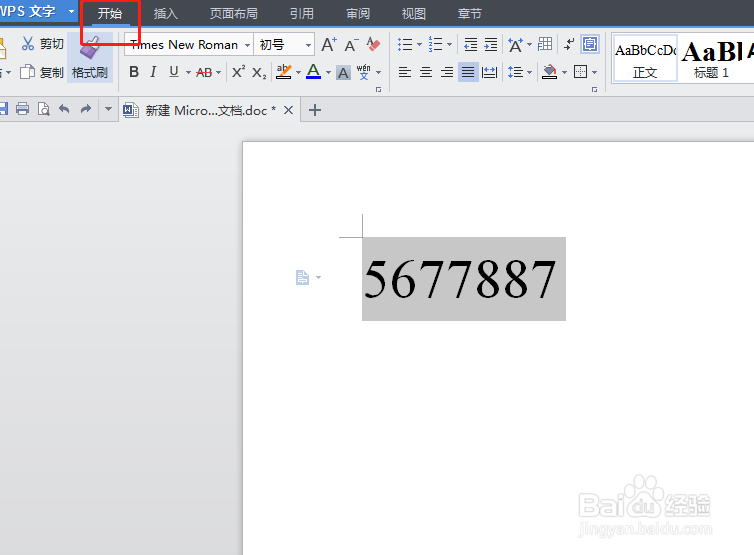The height and width of the screenshot is (555, 754).
Task: Add a new document tab with plus
Action: pyautogui.click(x=315, y=110)
